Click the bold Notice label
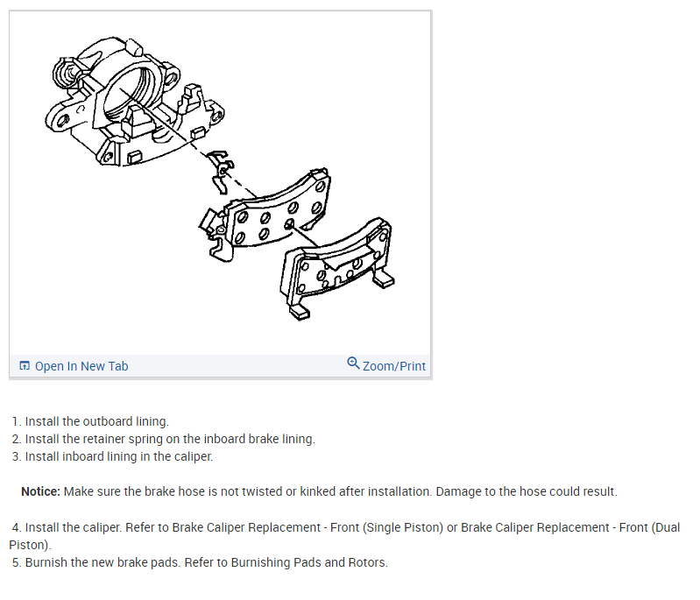Viewport: 700px width, 600px height. coord(40,491)
